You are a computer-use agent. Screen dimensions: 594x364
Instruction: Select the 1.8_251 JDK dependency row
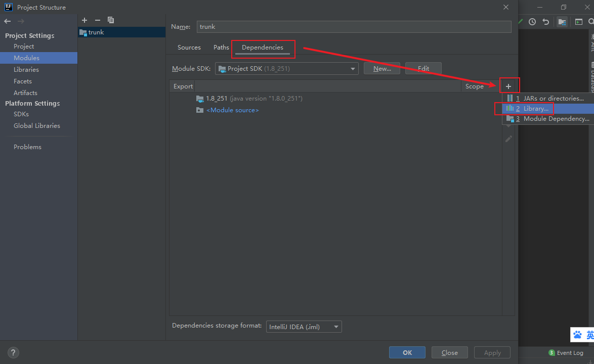click(335, 99)
